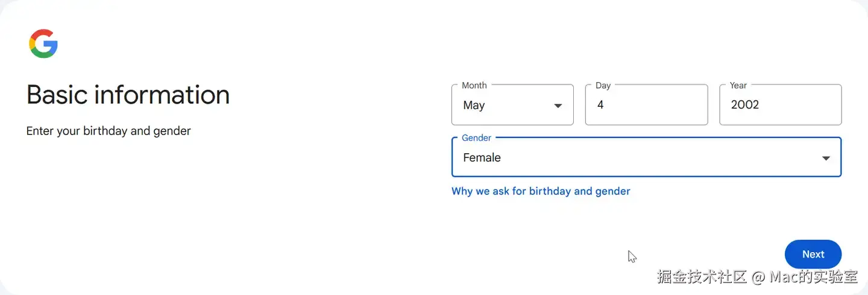Click the 2002 value in Year

click(745, 105)
